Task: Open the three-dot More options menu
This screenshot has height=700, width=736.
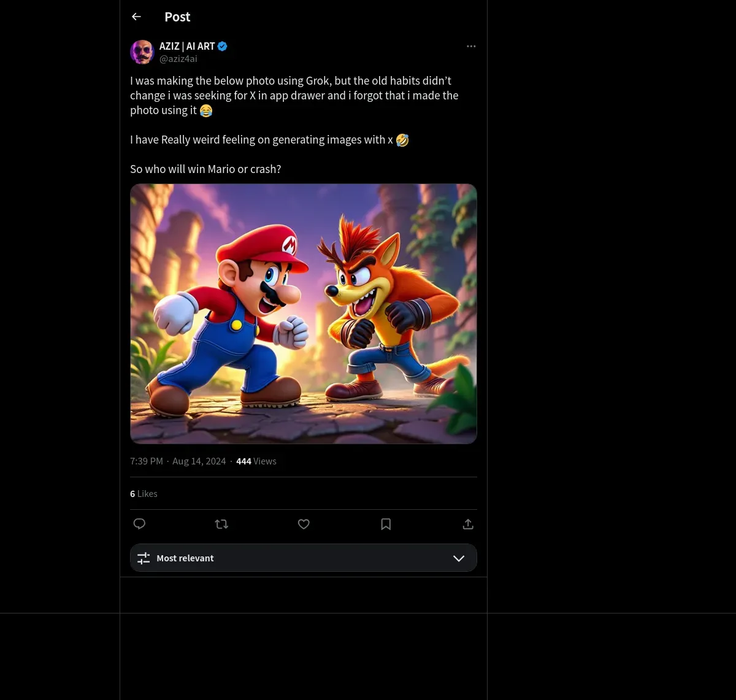Action: pos(471,47)
